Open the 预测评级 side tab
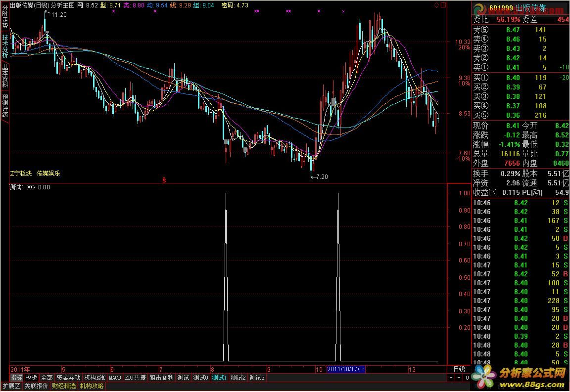This screenshot has height=392, width=570. [x=5, y=105]
